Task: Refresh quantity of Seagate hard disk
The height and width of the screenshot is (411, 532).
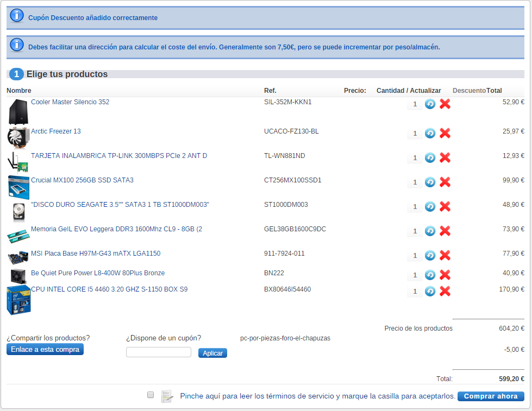Action: 430,206
